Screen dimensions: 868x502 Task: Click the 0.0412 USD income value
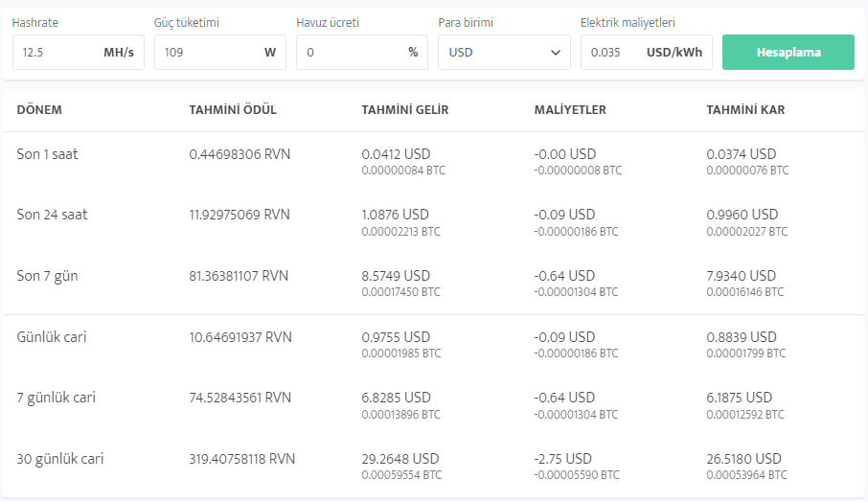[396, 154]
